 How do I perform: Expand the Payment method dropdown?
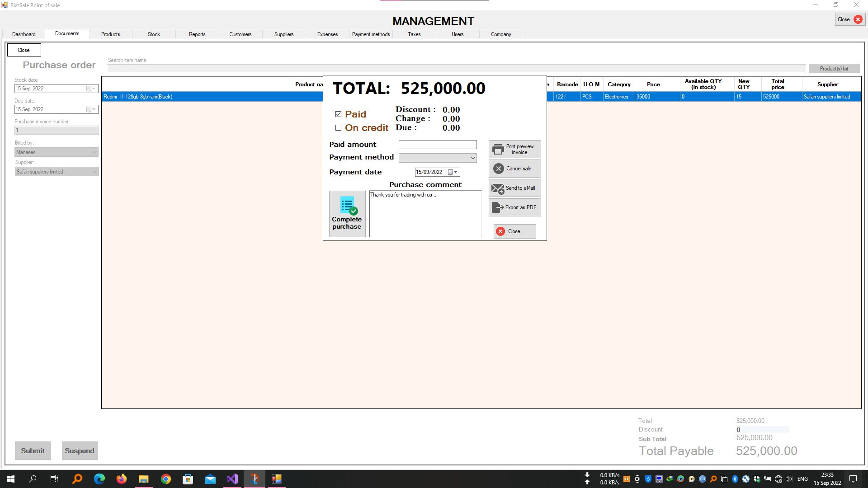point(472,158)
